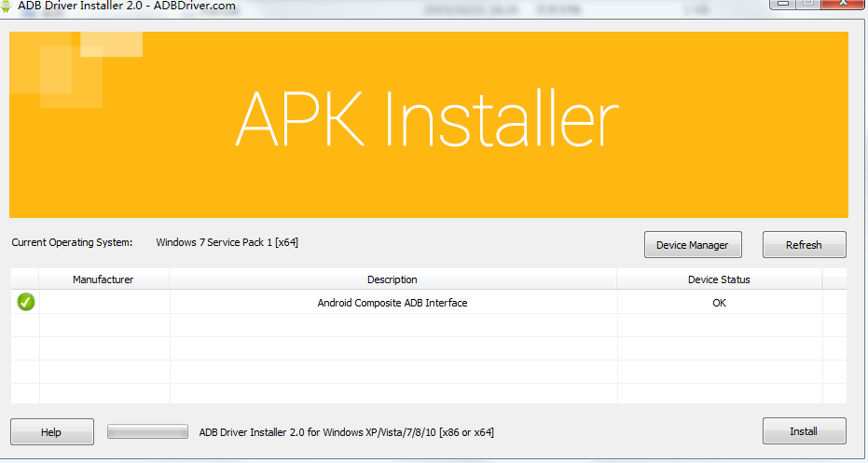Click the installation progress bar
This screenshot has height=463, width=868.
(148, 431)
